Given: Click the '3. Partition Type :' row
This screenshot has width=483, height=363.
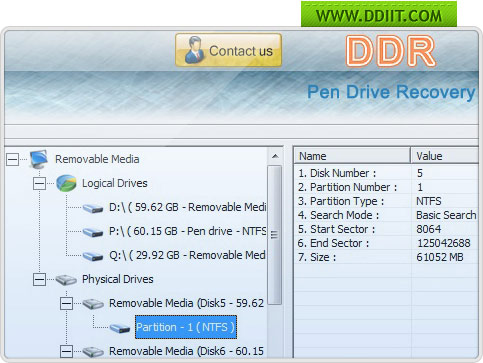Looking at the screenshot, I should click(387, 201).
